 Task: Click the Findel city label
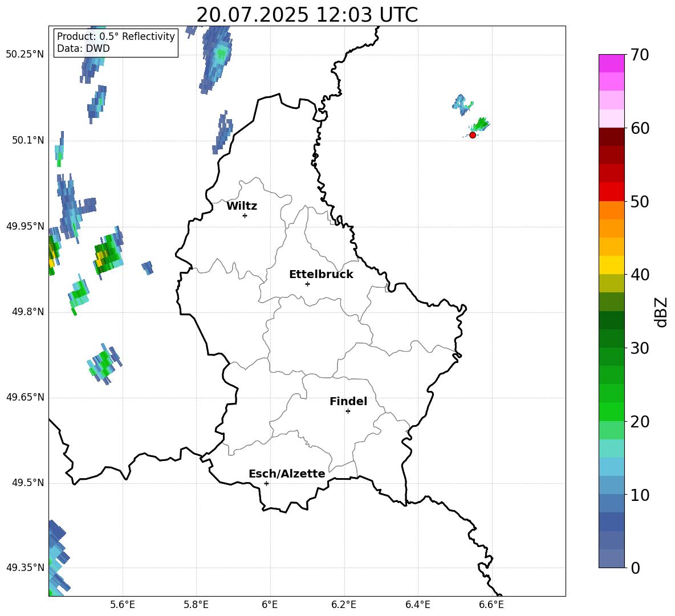[348, 401]
